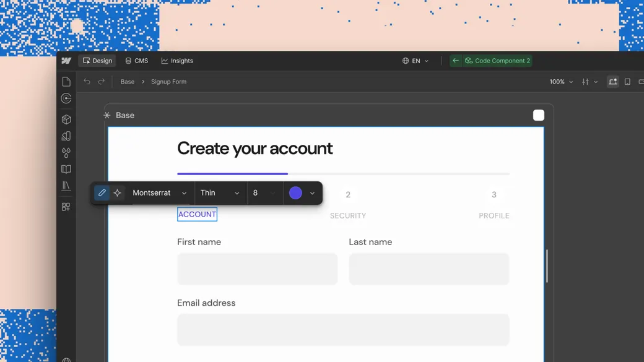This screenshot has width=644, height=362.
Task: Open the Style selectors layers icon
Action: 66,136
